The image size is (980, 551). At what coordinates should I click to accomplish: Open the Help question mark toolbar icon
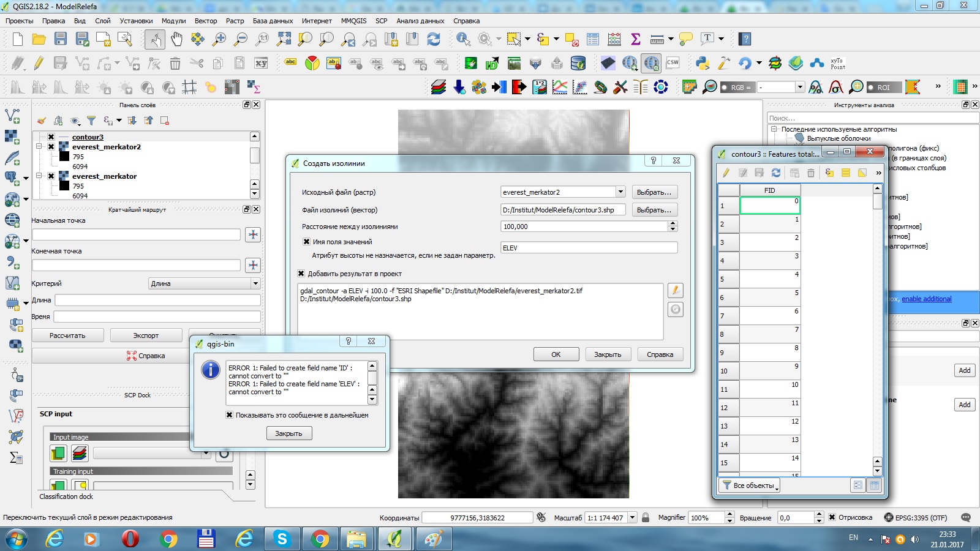click(x=745, y=39)
